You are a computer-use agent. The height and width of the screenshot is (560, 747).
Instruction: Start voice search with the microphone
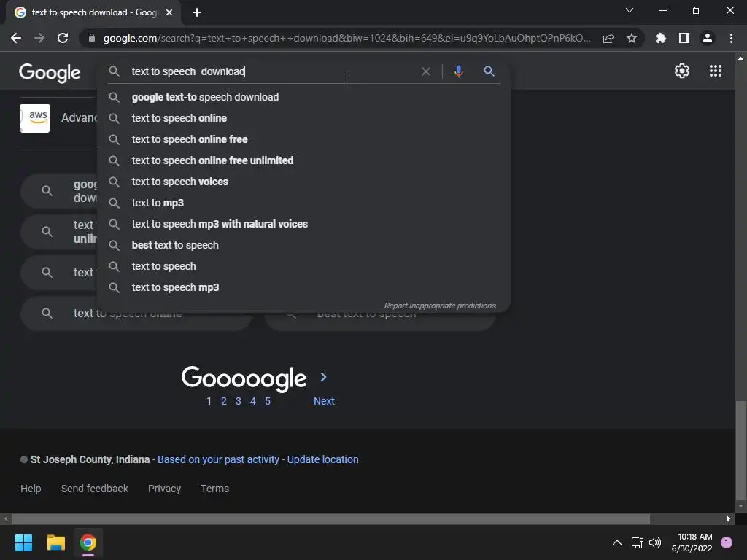[458, 71]
